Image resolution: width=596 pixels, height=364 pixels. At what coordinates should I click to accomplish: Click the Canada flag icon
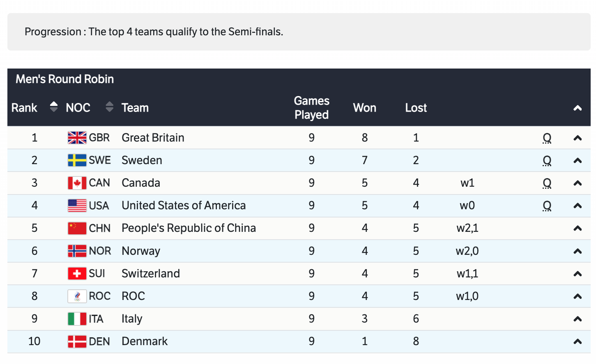click(77, 183)
